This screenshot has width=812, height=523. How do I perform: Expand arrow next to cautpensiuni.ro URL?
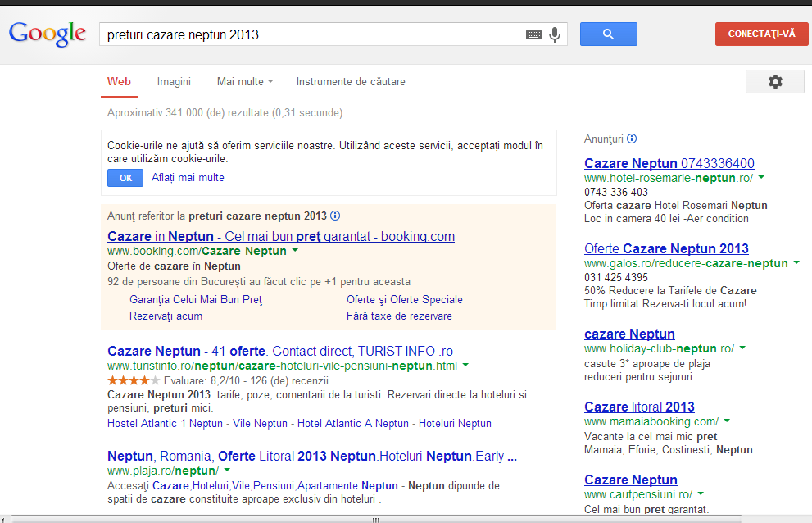pos(701,494)
